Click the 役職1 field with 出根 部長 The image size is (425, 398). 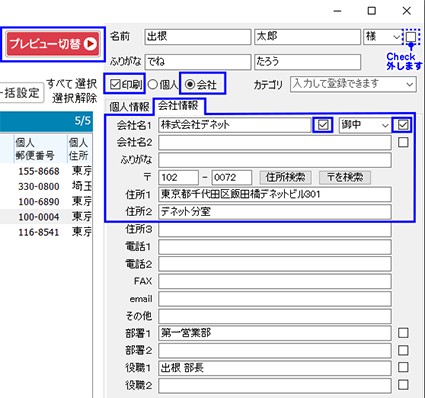click(x=275, y=368)
